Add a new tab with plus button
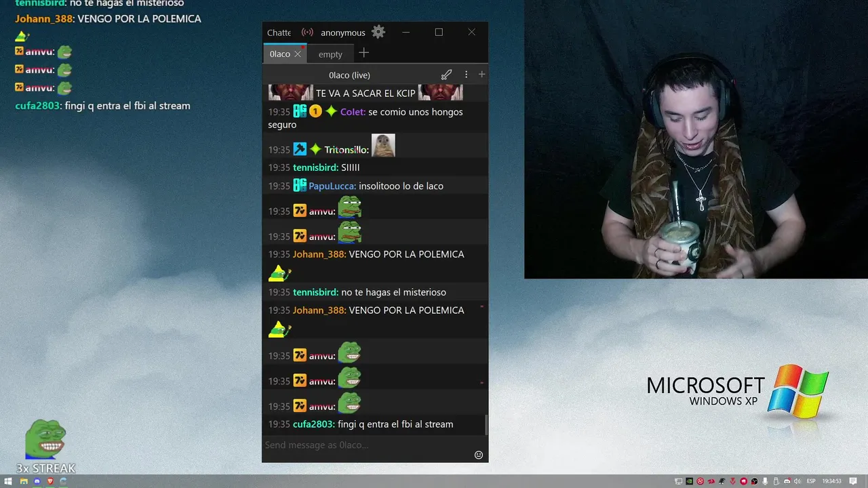868x488 pixels. point(363,53)
